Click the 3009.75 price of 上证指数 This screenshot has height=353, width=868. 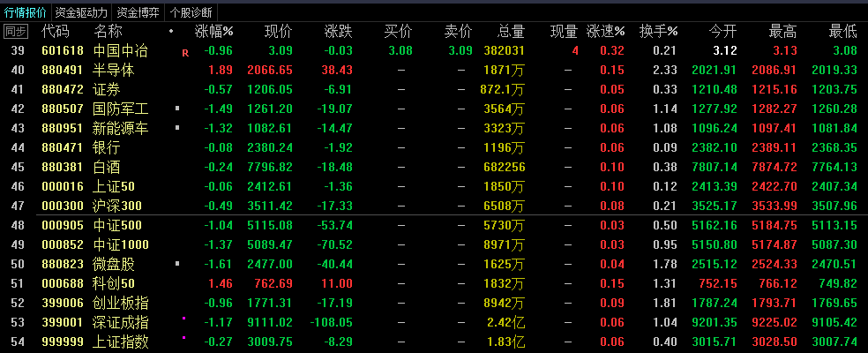270,342
